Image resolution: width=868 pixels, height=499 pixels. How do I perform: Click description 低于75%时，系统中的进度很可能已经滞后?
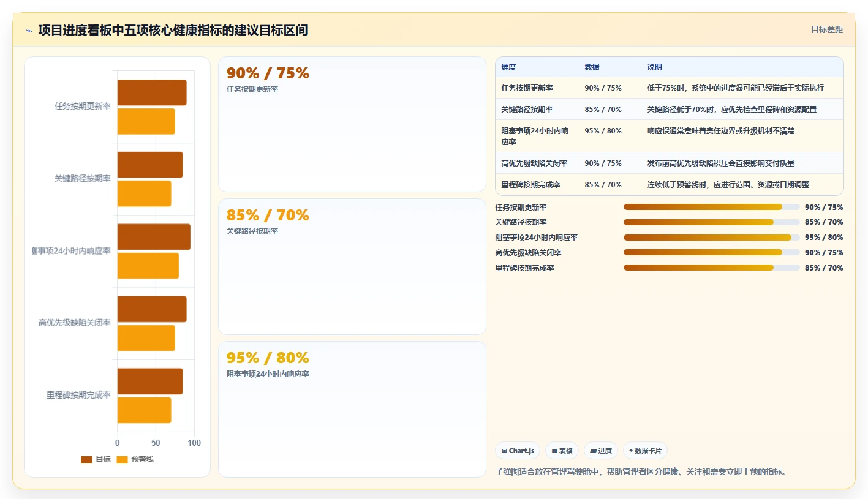pyautogui.click(x=735, y=88)
